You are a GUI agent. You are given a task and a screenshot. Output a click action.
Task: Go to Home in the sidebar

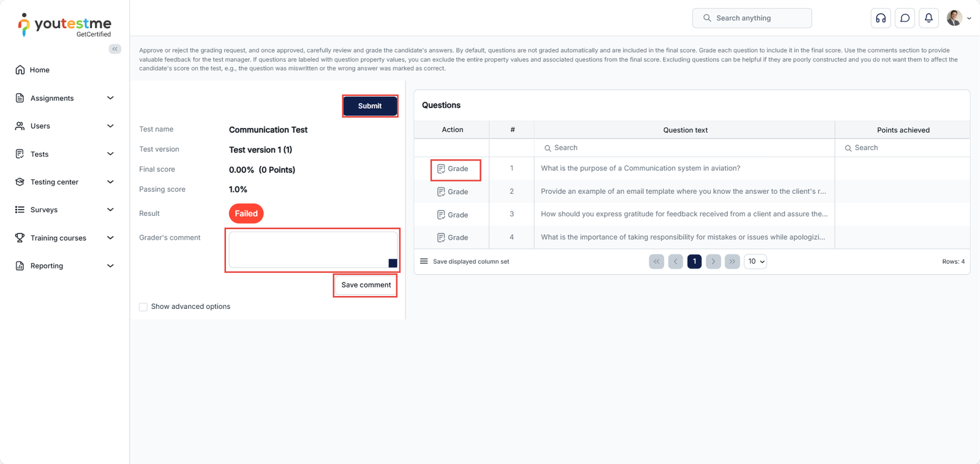pyautogui.click(x=40, y=70)
